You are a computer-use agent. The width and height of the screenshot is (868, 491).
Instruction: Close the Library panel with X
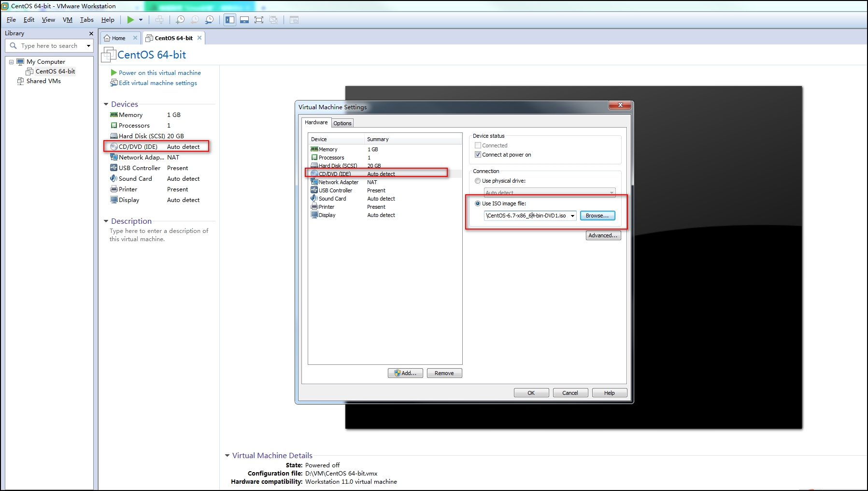point(91,33)
